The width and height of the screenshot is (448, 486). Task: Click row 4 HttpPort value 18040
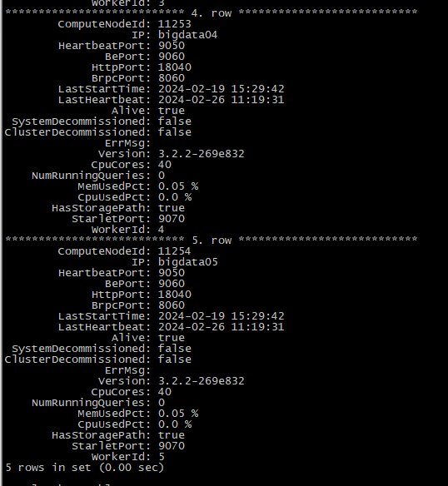175,67
